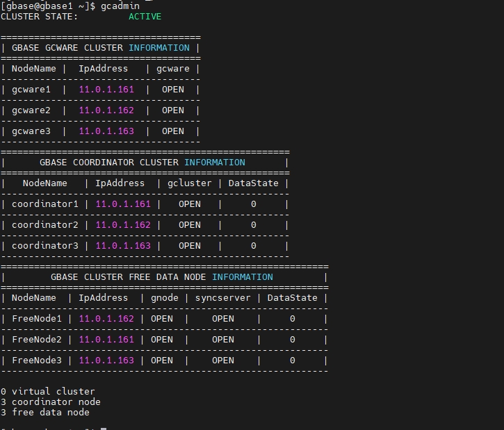Click DataState 0 in coordinator3 row

tap(254, 246)
